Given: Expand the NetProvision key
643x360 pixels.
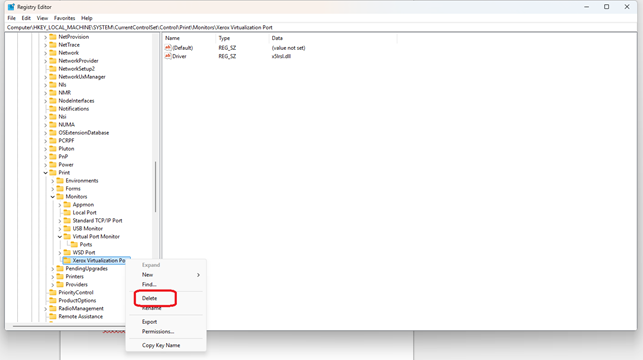Looking at the screenshot, I should [46, 37].
